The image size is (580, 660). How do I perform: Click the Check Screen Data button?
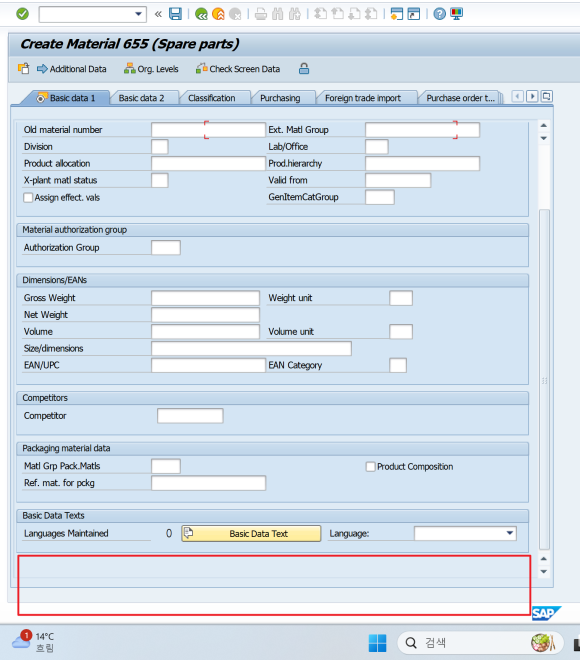[x=238, y=69]
